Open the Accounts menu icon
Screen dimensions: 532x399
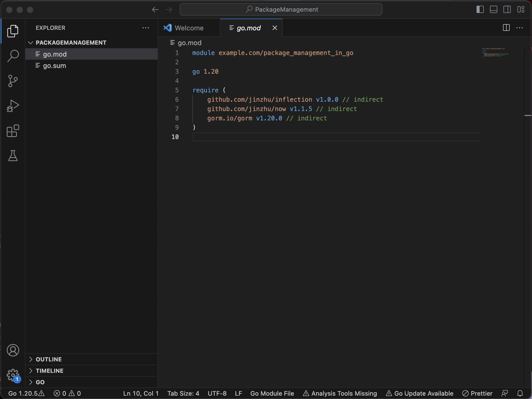coord(13,350)
